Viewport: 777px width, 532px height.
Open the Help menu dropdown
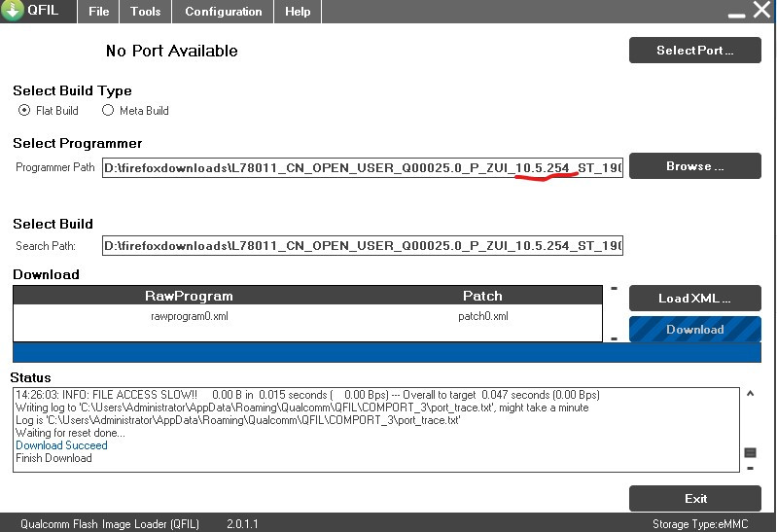(298, 12)
